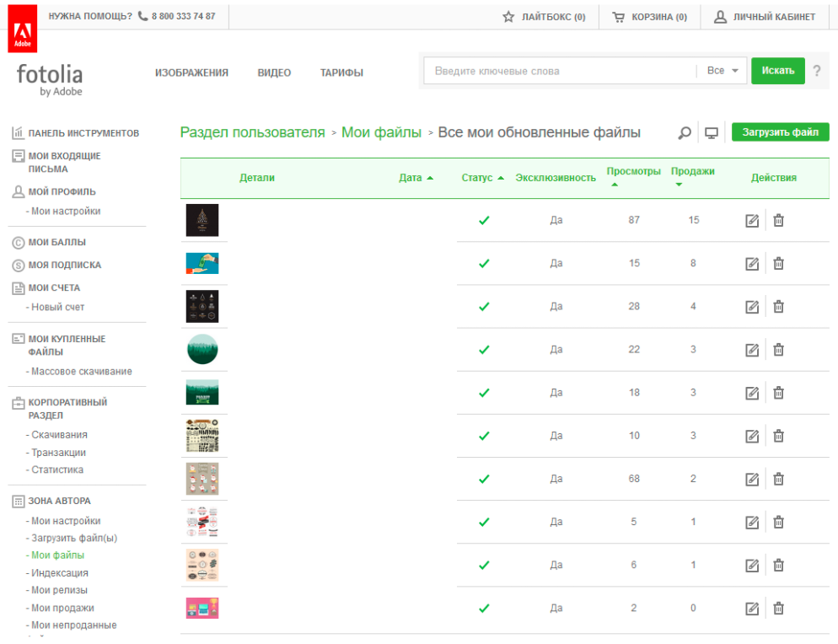
Task: Sort the table by Дата column
Action: point(416,178)
